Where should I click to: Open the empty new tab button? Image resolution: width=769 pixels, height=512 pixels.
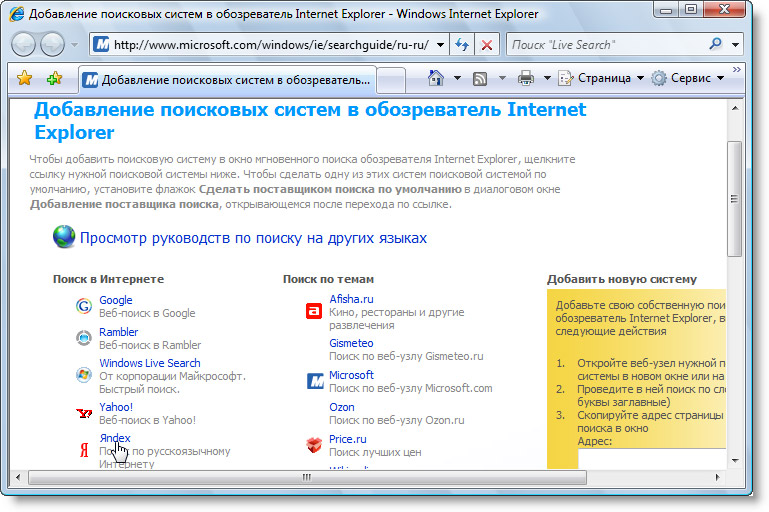(390, 79)
